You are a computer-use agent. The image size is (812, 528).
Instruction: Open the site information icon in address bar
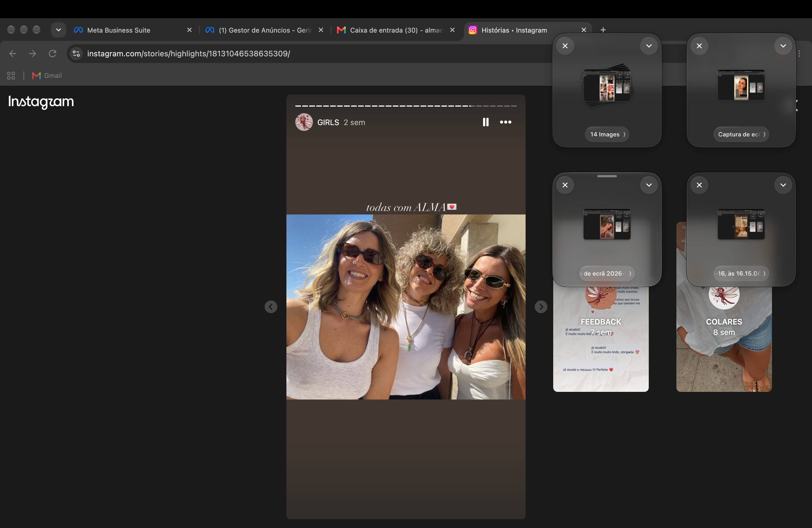coord(77,54)
